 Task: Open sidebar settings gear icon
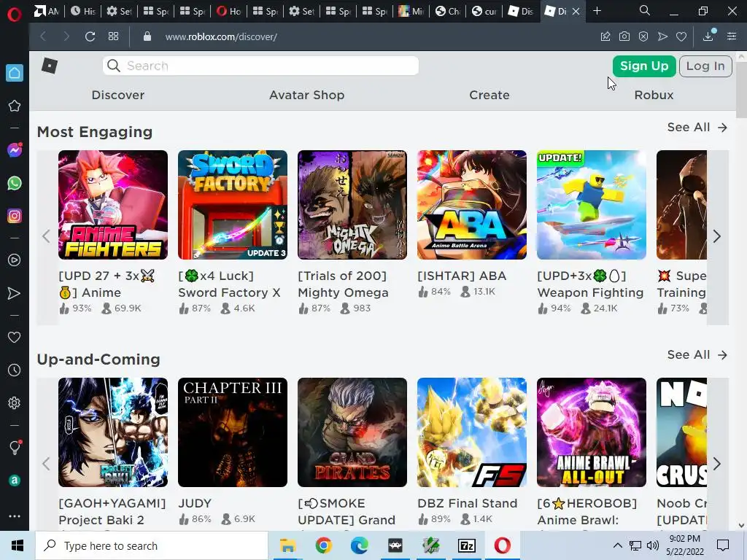(x=15, y=402)
